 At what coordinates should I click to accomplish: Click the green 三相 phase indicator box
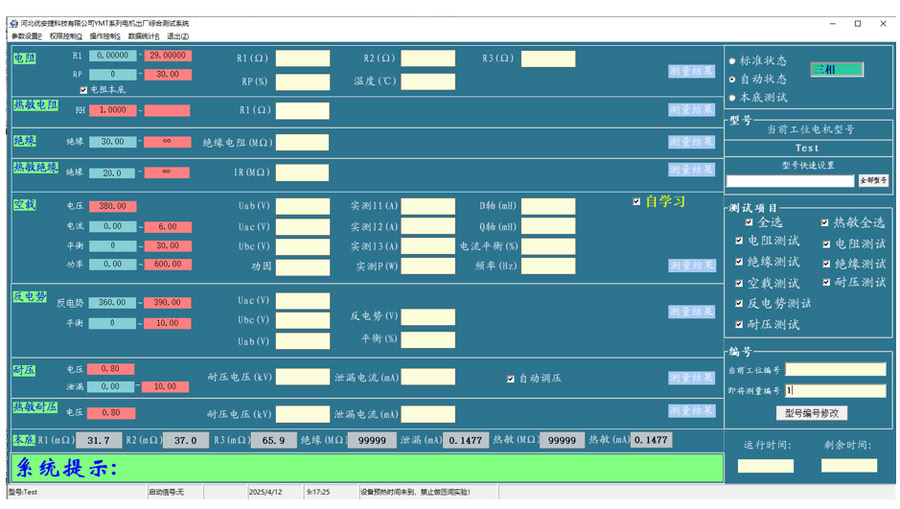point(836,70)
